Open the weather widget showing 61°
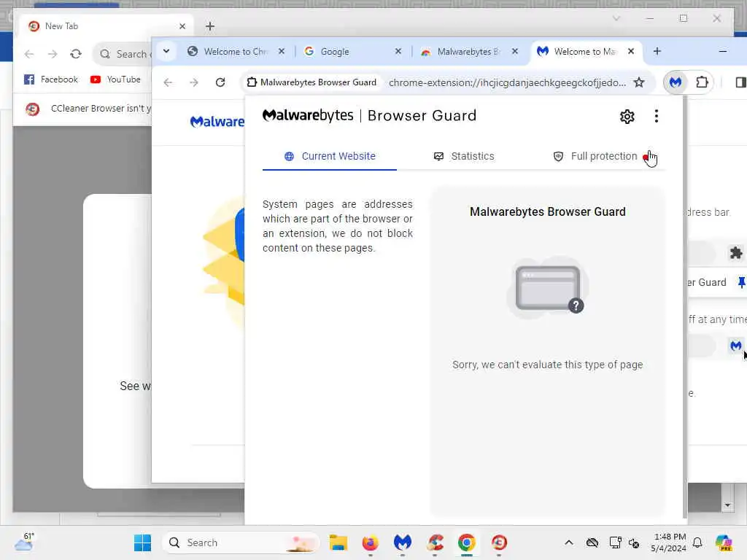Screen dimensions: 747x560 click(x=24, y=542)
